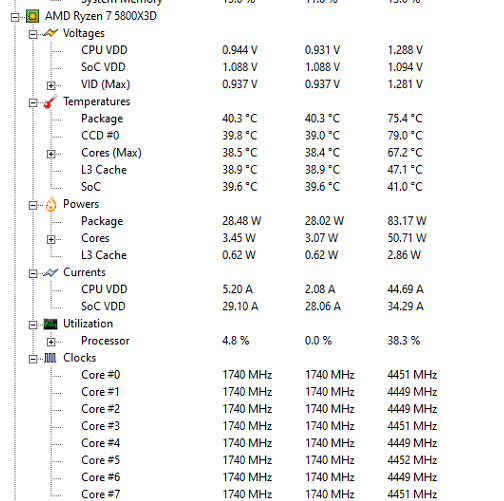Select CPU VDD under Voltages
The height and width of the screenshot is (501, 504).
pyautogui.click(x=104, y=50)
